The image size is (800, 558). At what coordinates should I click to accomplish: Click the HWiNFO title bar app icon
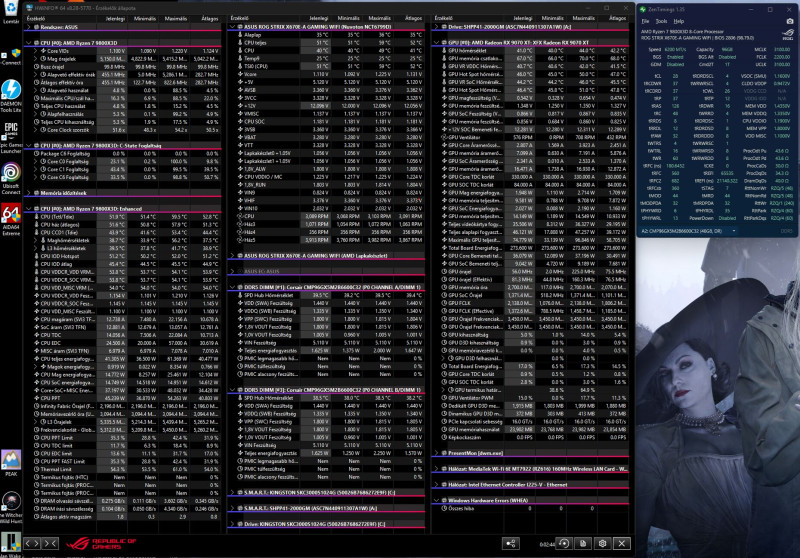click(x=29, y=8)
